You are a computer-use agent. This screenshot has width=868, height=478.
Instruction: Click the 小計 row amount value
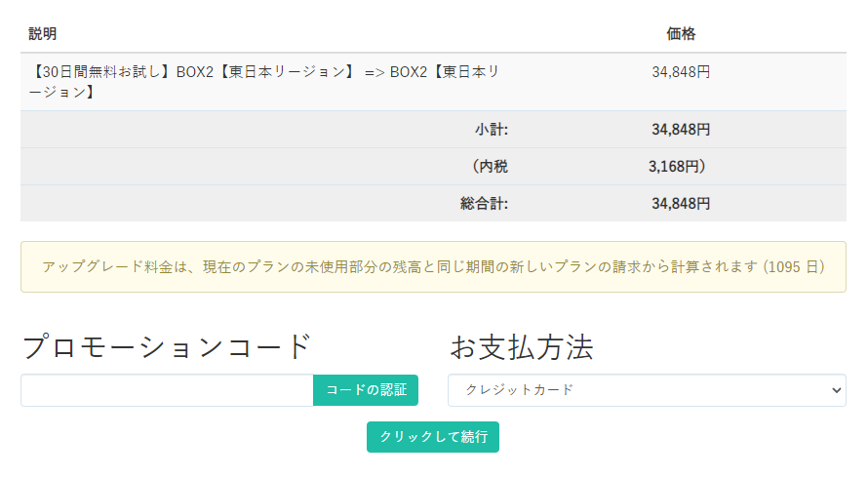pyautogui.click(x=681, y=130)
